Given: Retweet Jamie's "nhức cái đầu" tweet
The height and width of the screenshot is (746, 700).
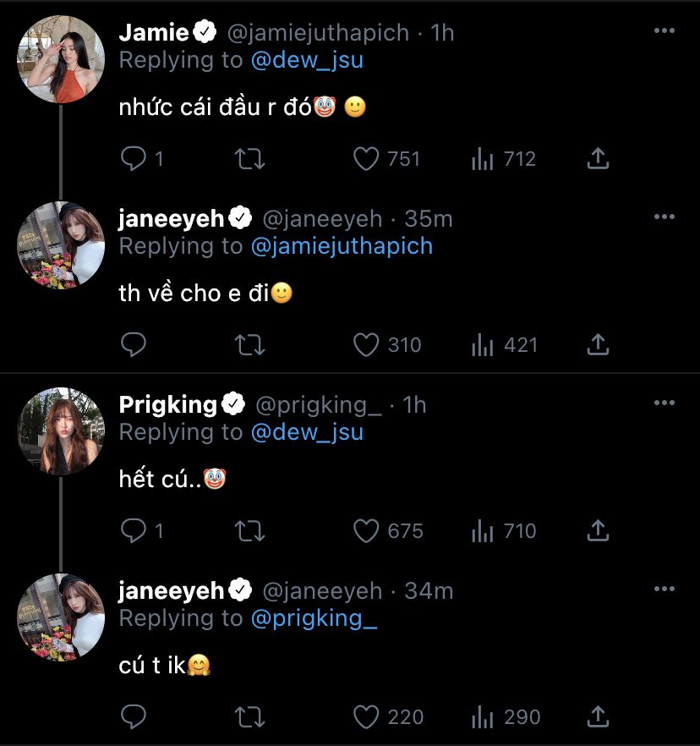Looking at the screenshot, I should [249, 159].
